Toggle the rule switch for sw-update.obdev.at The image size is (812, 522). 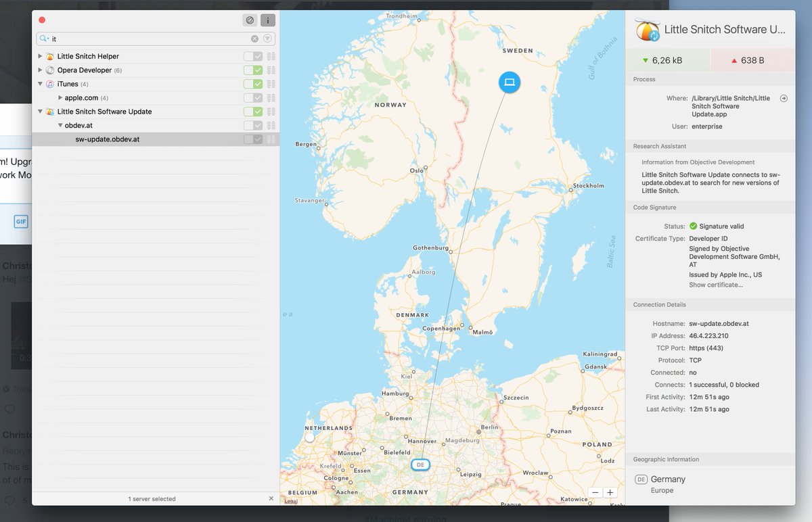[253, 139]
